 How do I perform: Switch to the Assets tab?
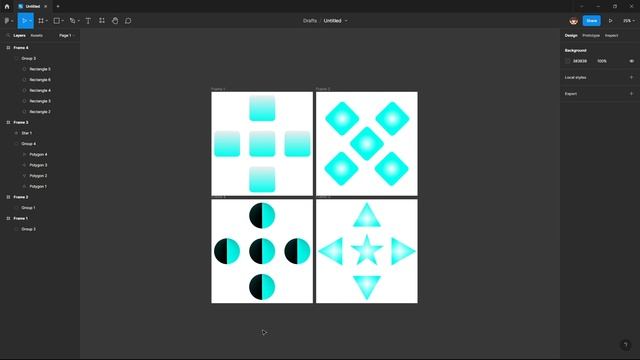36,36
